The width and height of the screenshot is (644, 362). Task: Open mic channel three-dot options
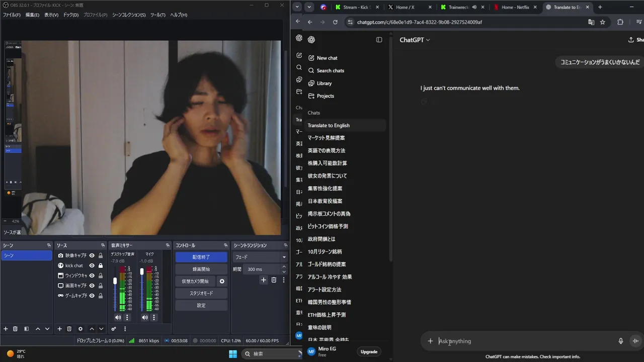click(x=154, y=317)
